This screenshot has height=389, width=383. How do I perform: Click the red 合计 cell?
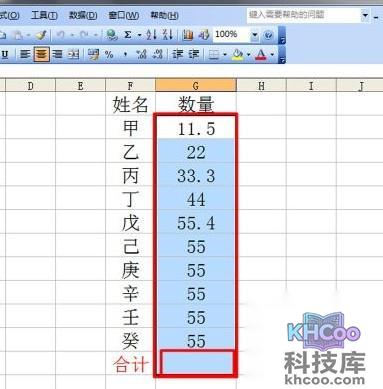[x=130, y=364]
